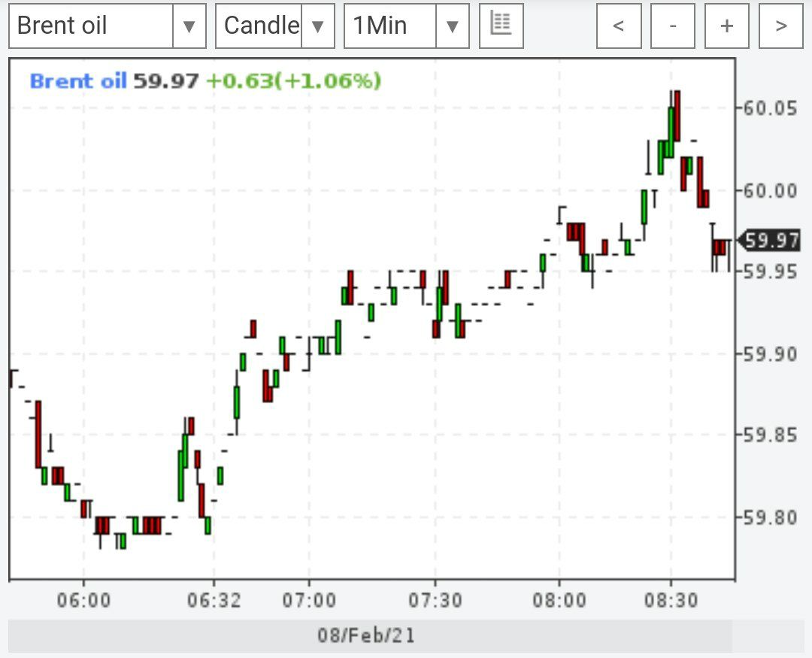
Task: Click the 08:30 time axis label
Action: click(671, 601)
